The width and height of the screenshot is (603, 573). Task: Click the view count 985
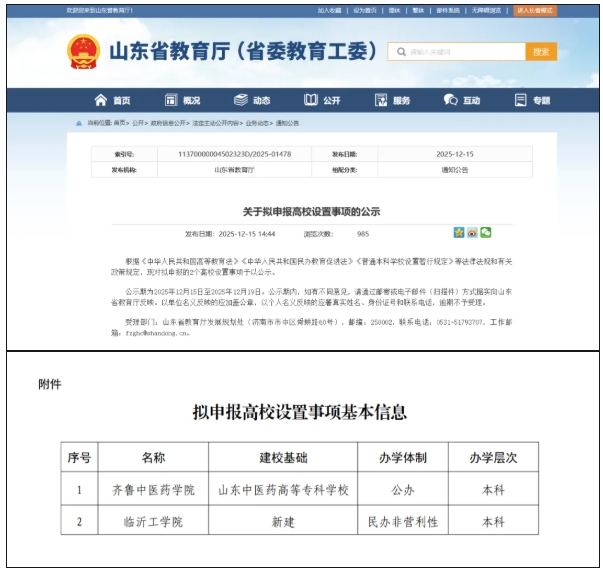point(363,234)
